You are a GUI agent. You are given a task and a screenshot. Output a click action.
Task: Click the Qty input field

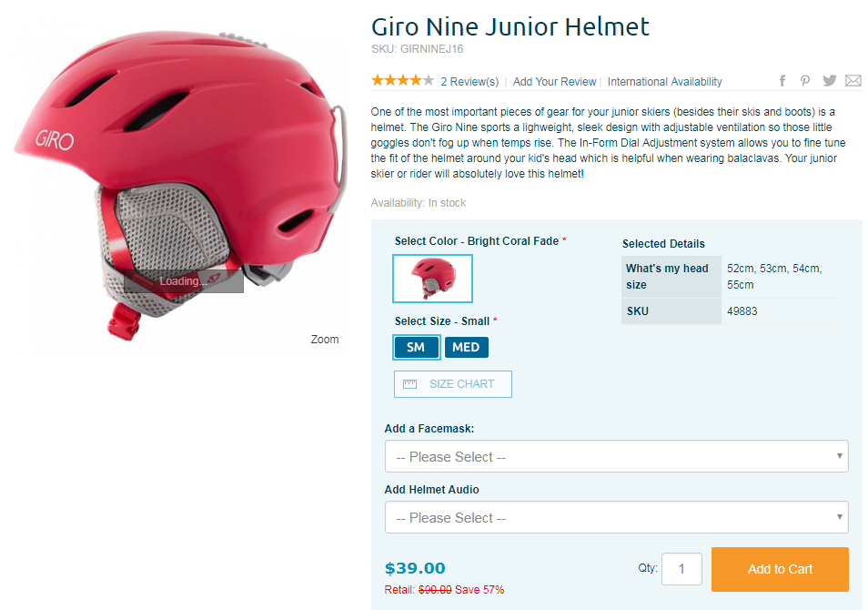tap(682, 569)
